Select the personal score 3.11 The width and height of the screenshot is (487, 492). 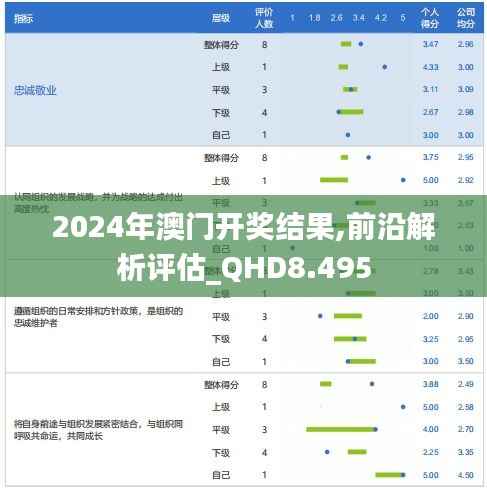pyautogui.click(x=430, y=89)
